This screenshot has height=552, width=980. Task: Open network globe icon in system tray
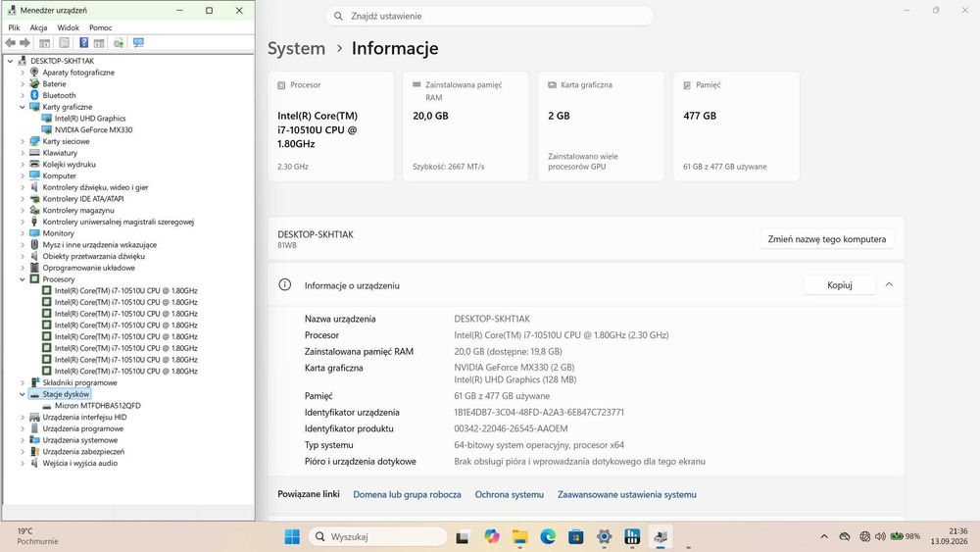pyautogui.click(x=865, y=536)
